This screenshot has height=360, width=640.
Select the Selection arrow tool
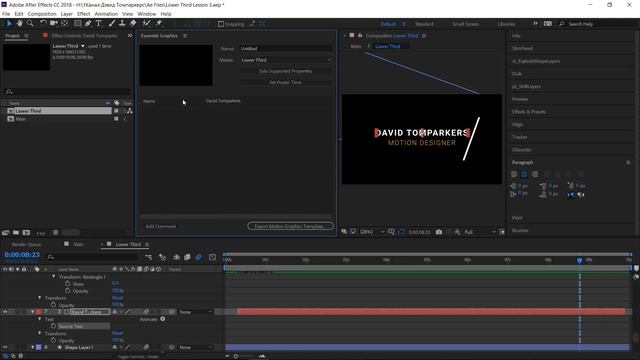[9, 24]
